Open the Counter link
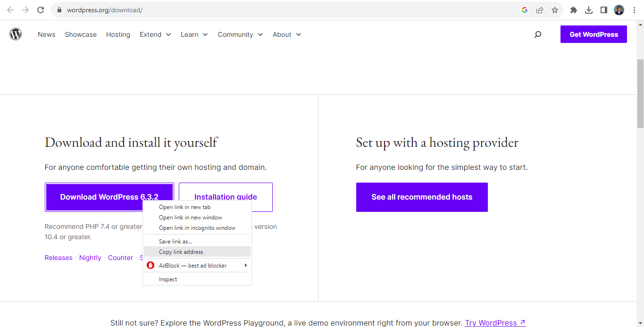Image resolution: width=644 pixels, height=327 pixels. (120, 258)
